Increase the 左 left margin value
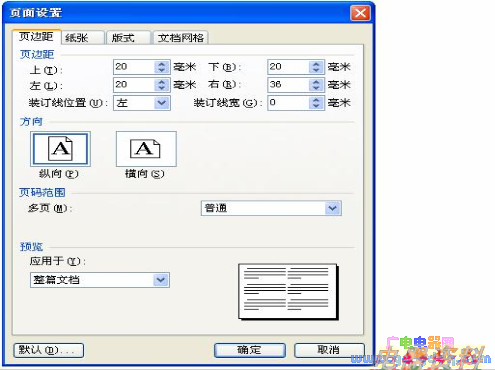 [x=162, y=81]
